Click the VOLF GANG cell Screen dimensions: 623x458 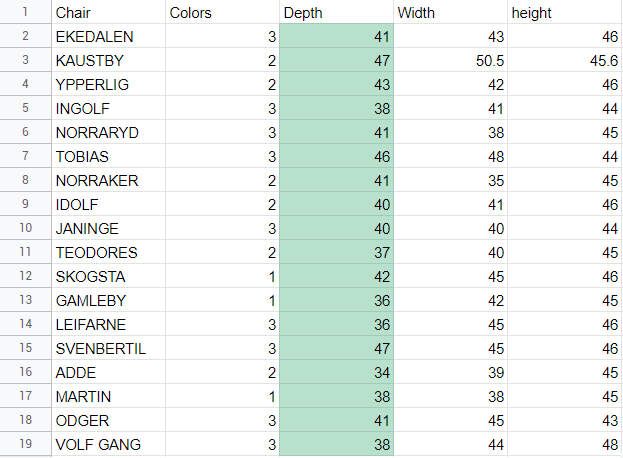click(x=108, y=444)
